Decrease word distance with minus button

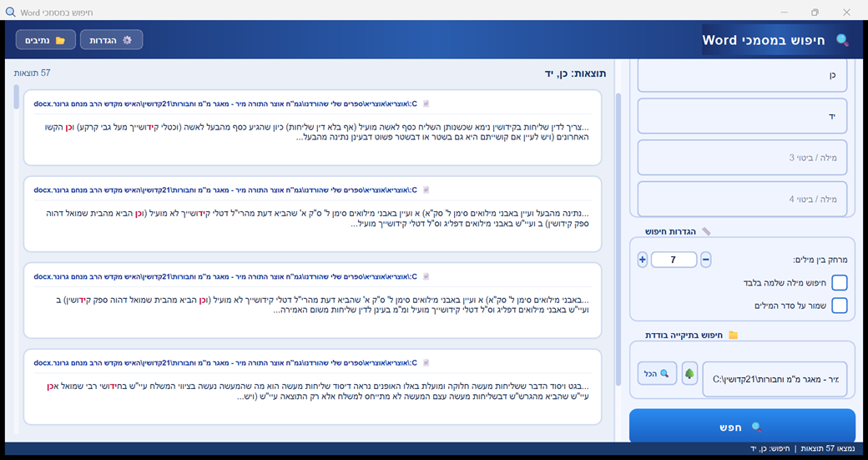pyautogui.click(x=706, y=260)
